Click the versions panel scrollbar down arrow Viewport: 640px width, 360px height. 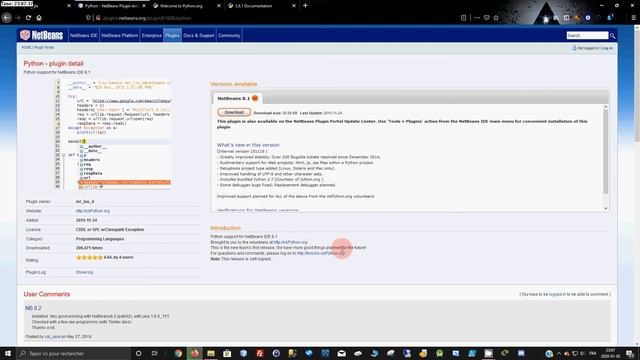pos(606,209)
